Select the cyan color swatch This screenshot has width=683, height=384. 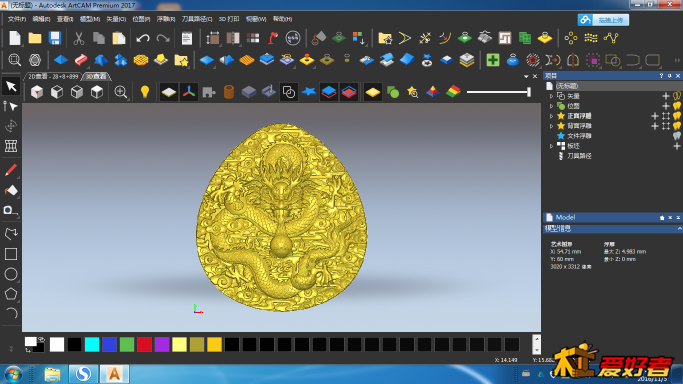(x=92, y=344)
